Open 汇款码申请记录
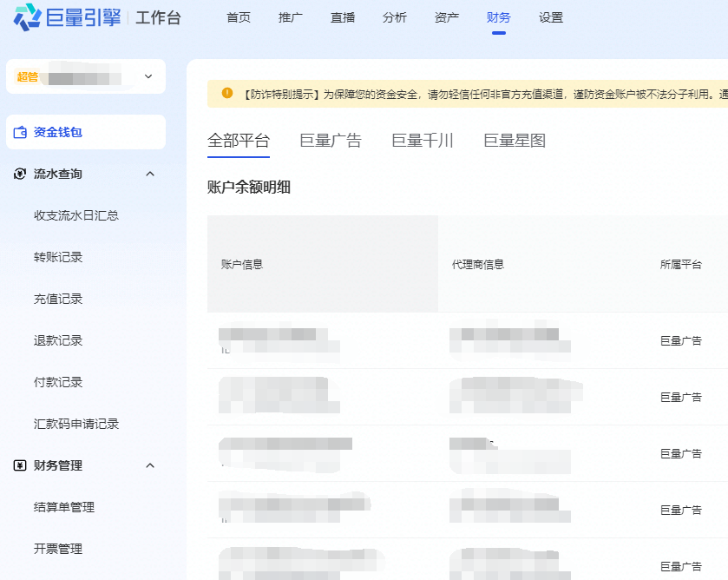 tap(76, 424)
